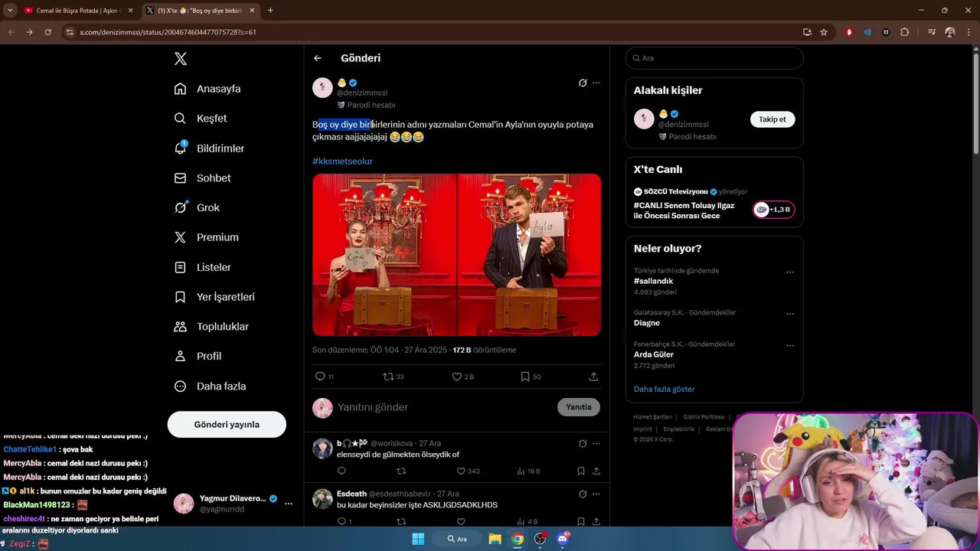This screenshot has width=980, height=551.
Task: Like the @woriskova reply showing 343
Action: 460,471
